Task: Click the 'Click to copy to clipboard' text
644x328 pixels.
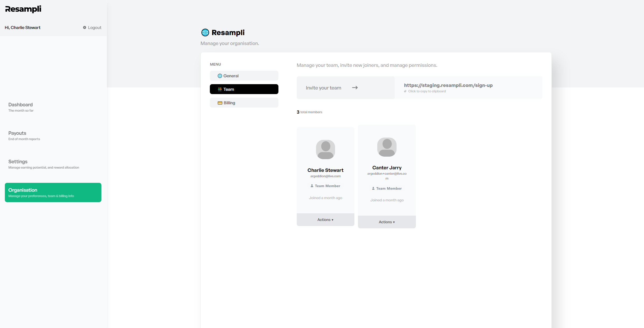Action: tap(427, 91)
